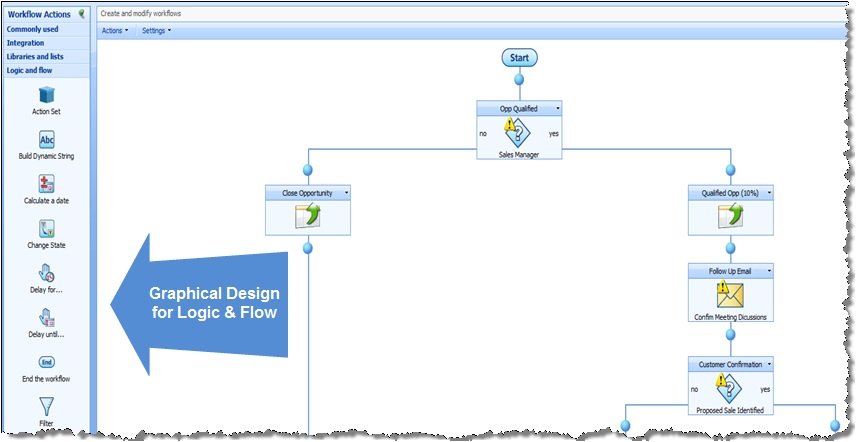
Task: Open the Actions menu
Action: click(x=115, y=31)
